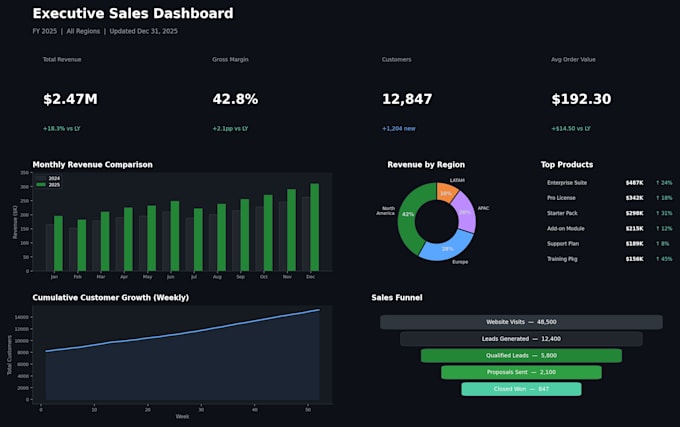Click the orange LATAM donut slice
This screenshot has width=680, height=427.
pyautogui.click(x=447, y=192)
